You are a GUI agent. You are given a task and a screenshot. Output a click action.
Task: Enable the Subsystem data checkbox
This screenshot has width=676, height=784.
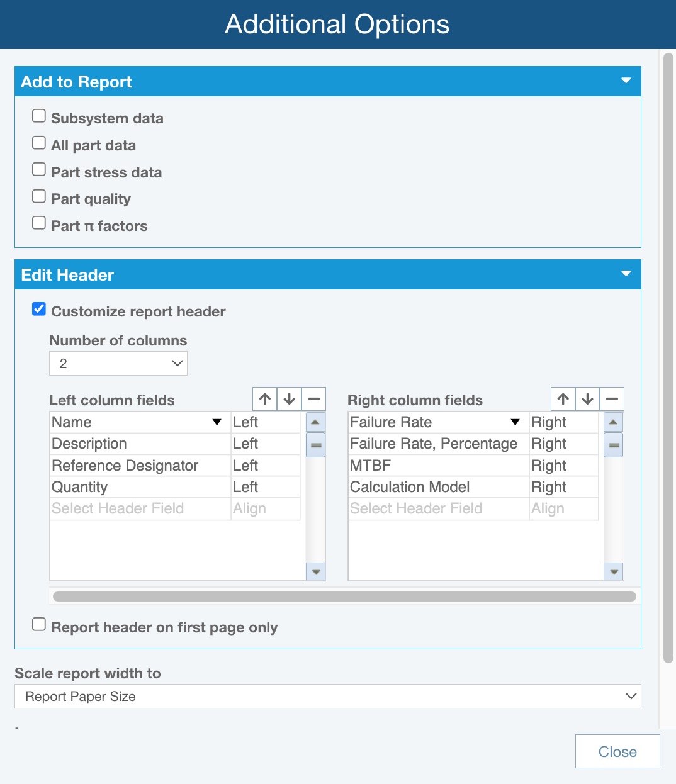39,116
